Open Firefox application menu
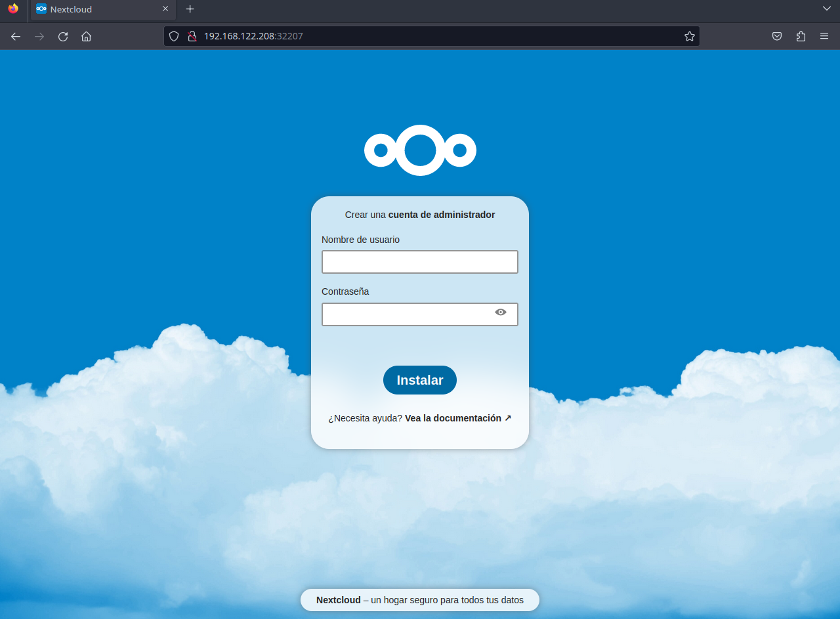Viewport: 840px width, 619px height. 824,37
